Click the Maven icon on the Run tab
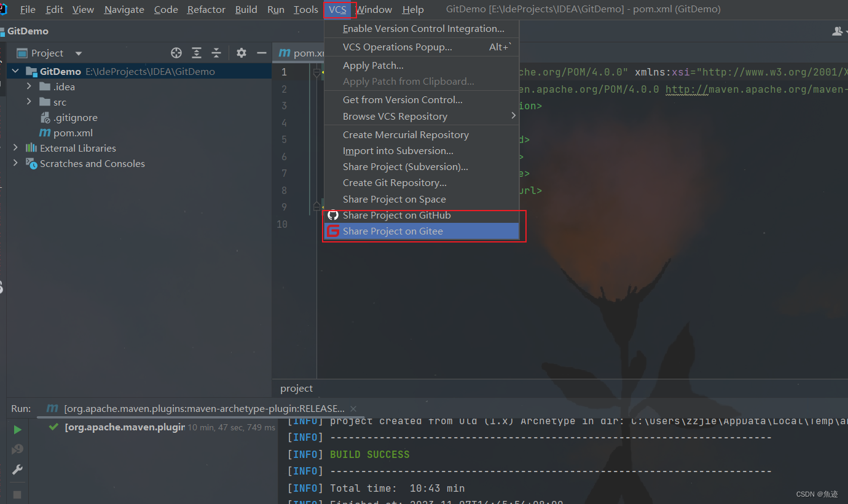 click(x=53, y=409)
